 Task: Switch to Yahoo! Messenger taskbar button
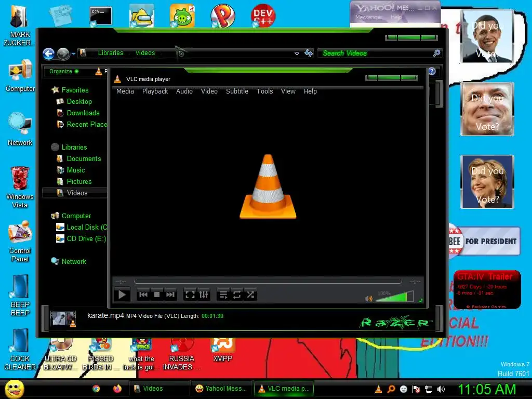click(222, 389)
